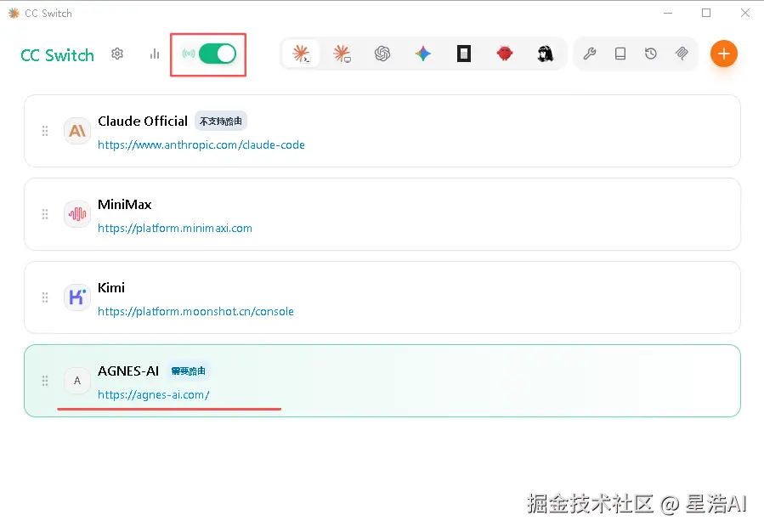The image size is (764, 532).
Task: Grab the MiniMax drag handle
Action: (45, 214)
